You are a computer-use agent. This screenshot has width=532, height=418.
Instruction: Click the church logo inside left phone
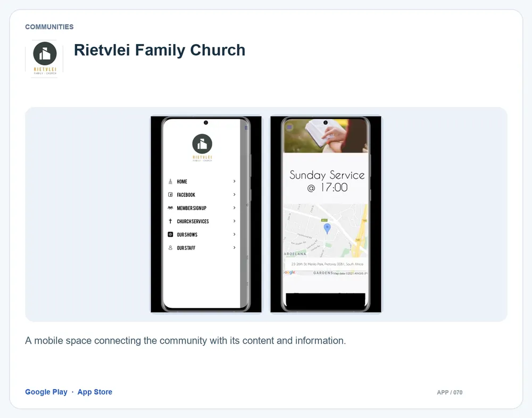[x=202, y=148]
